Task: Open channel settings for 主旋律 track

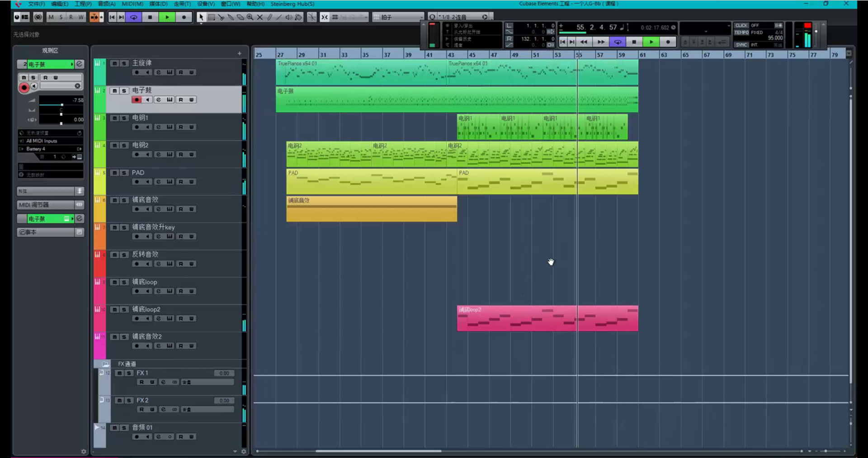Action: (158, 72)
